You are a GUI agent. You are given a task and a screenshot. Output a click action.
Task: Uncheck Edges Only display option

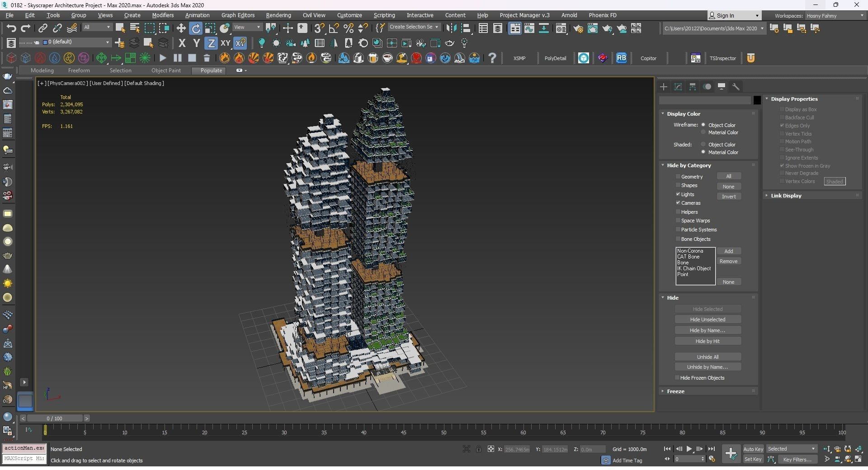(783, 126)
